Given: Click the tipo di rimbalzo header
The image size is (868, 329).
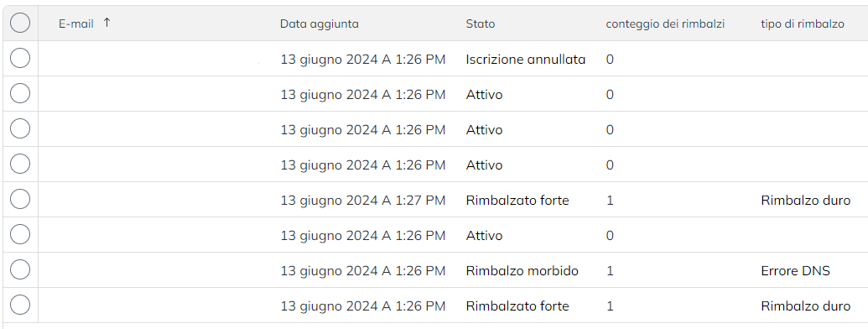Looking at the screenshot, I should [x=802, y=23].
